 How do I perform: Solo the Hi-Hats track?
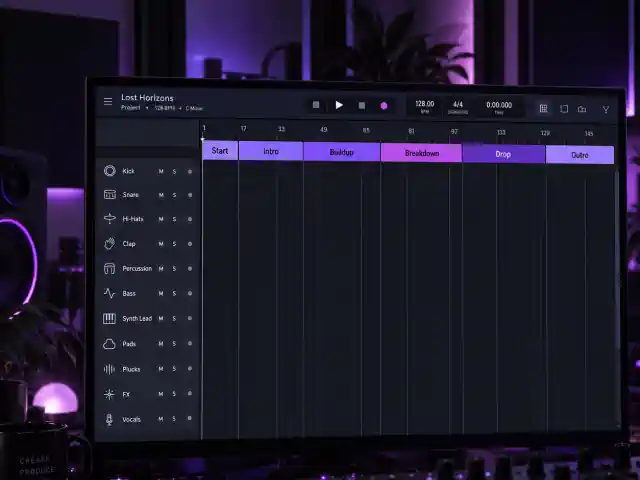coord(174,219)
